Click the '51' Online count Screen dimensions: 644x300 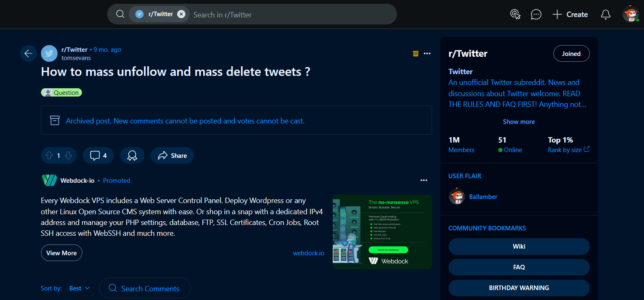(x=502, y=140)
